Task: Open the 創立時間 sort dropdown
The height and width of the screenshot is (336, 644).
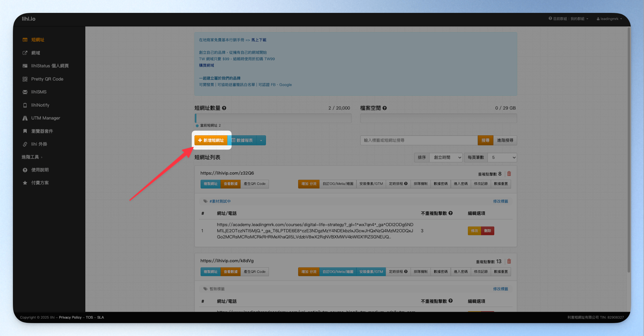Action: 446,158
